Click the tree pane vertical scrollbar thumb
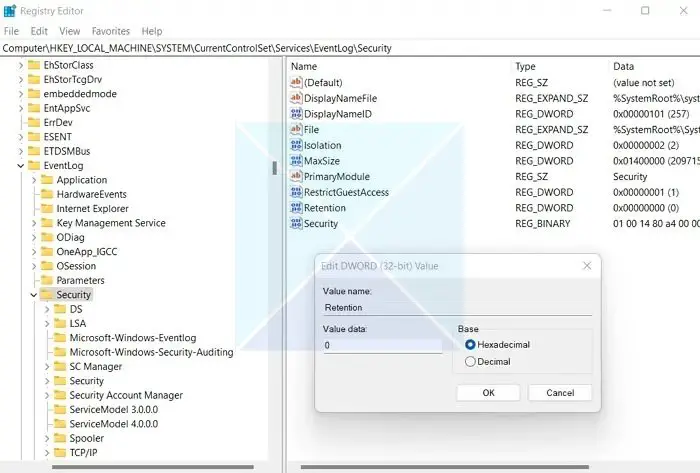Image resolution: width=700 pixels, height=473 pixels. pos(275,168)
